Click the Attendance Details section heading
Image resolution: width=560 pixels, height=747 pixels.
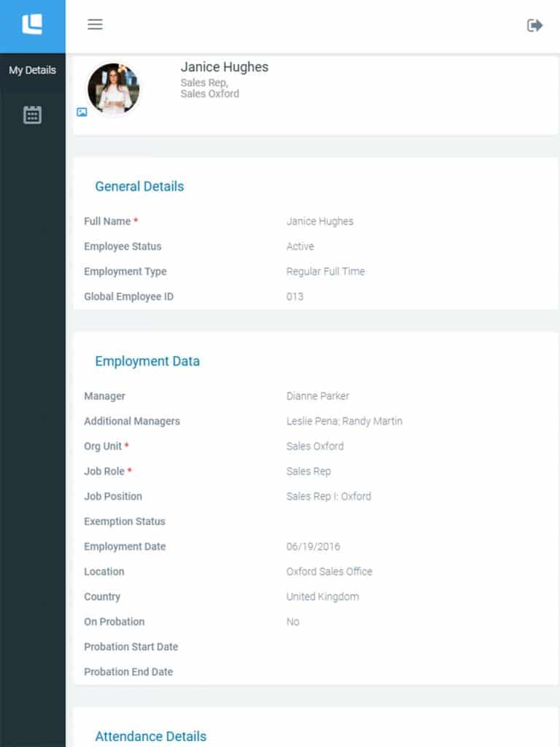[x=150, y=737]
